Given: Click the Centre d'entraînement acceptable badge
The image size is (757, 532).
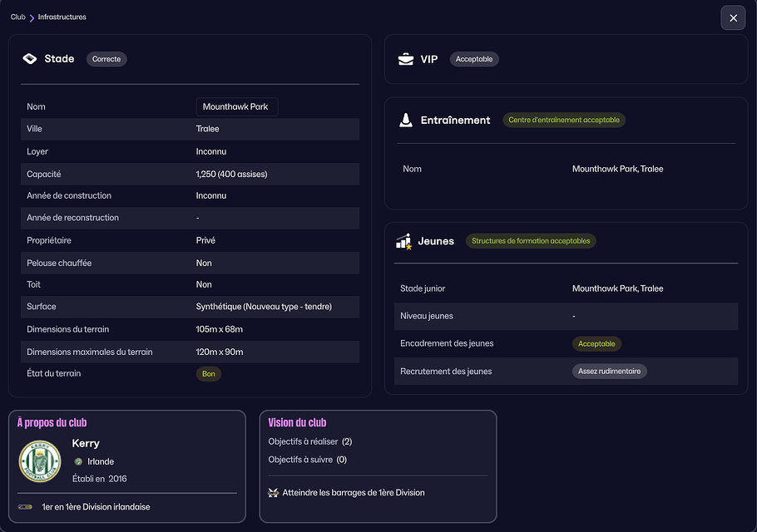Looking at the screenshot, I should click(x=564, y=120).
